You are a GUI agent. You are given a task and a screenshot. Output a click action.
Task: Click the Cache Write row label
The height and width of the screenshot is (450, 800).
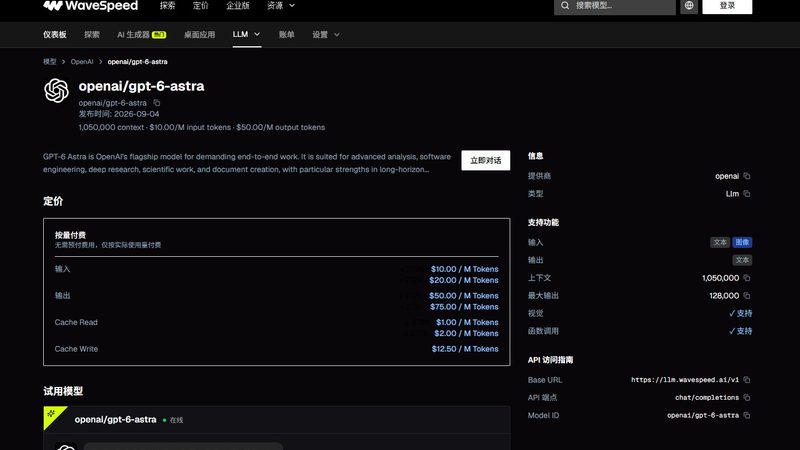(76, 349)
